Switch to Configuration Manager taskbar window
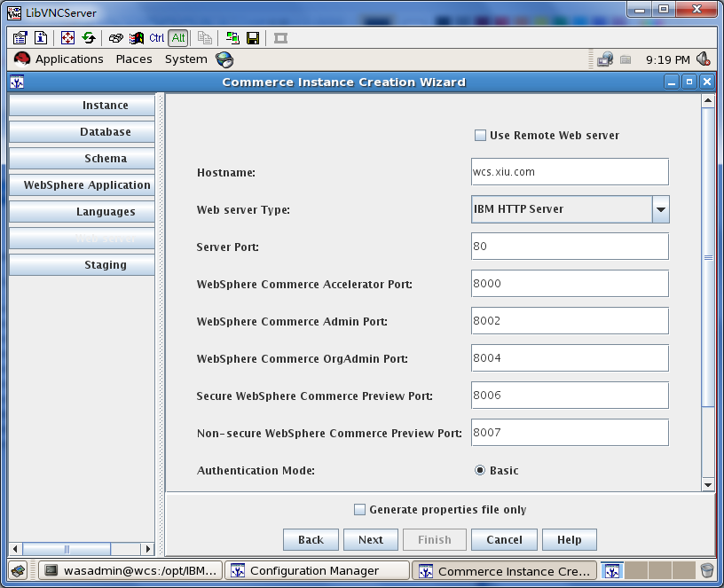Screen dimensions: 724x588 pos(318,571)
